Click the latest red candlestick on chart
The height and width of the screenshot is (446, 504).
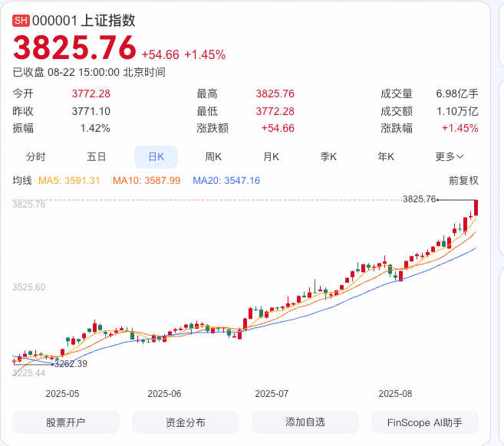476,208
